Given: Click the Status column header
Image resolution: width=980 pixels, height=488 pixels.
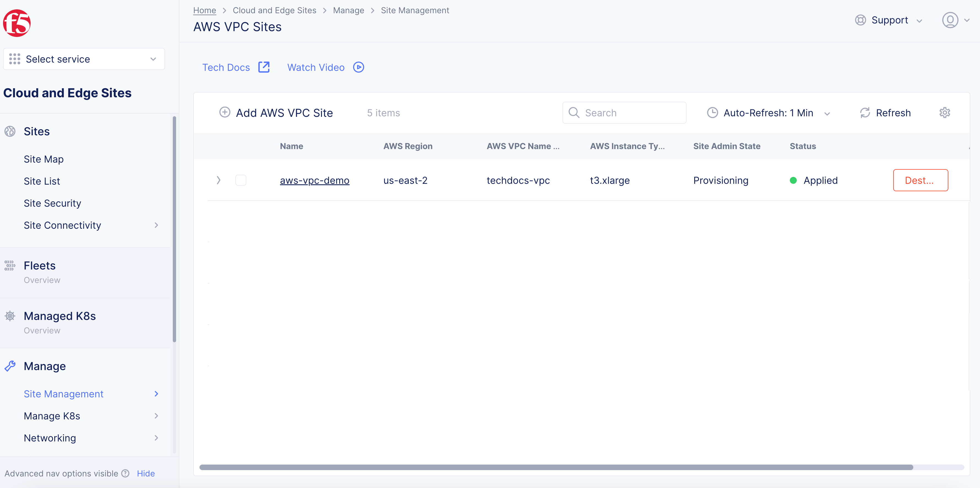Looking at the screenshot, I should click(803, 146).
